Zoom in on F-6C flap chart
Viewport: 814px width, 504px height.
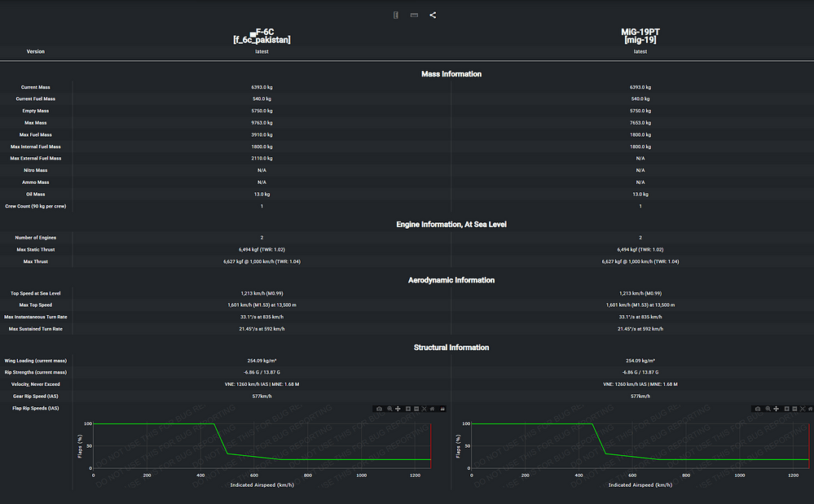coord(408,409)
